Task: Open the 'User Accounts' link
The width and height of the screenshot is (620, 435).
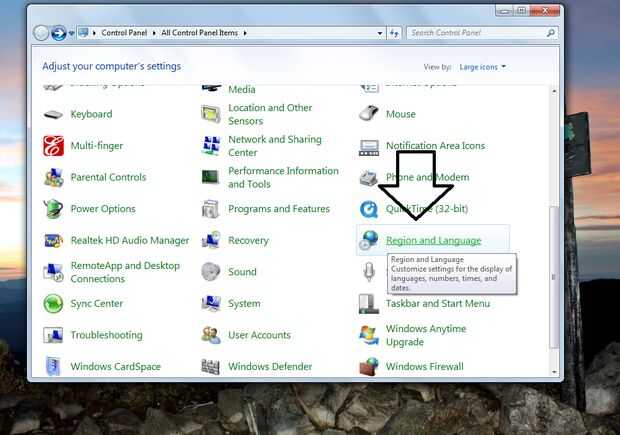Action: point(259,335)
